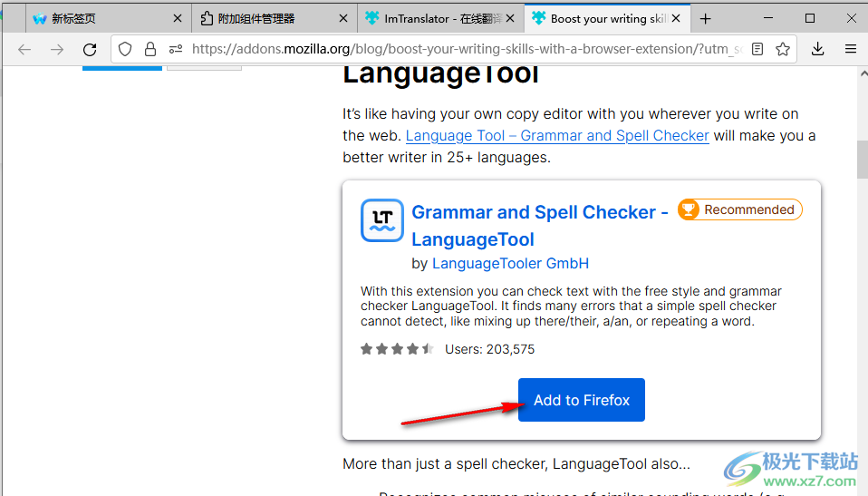Open the downloads panel
The height and width of the screenshot is (496, 868).
(x=817, y=49)
